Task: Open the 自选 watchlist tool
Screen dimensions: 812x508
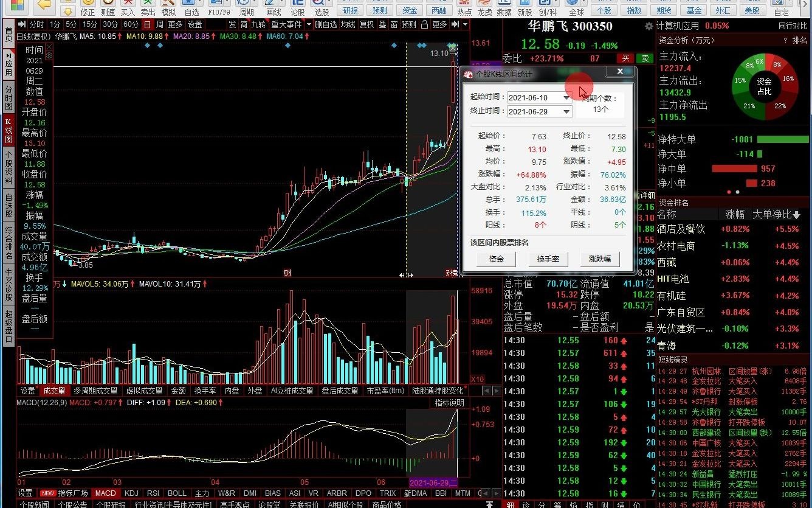Action: pos(191,7)
